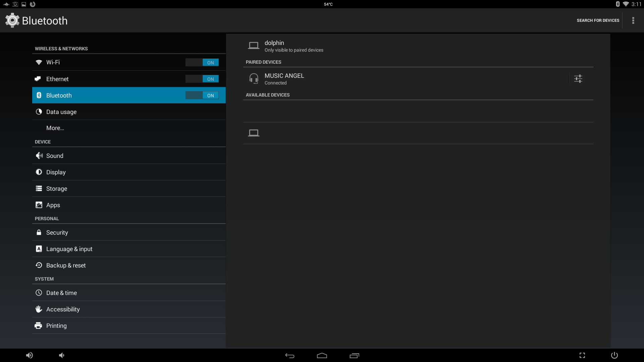Image resolution: width=644 pixels, height=362 pixels.
Task: Turn off the Bluetooth switch
Action: [202, 95]
